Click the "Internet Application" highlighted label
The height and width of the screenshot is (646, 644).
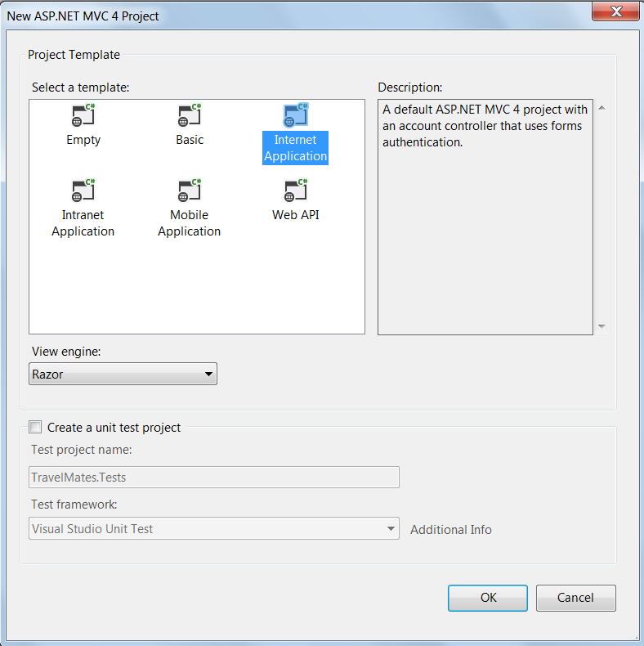[x=295, y=148]
